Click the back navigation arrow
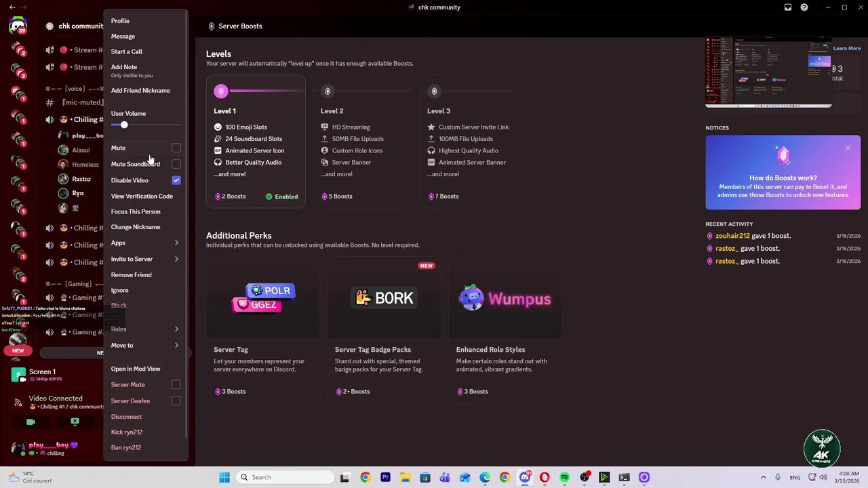 [12, 7]
